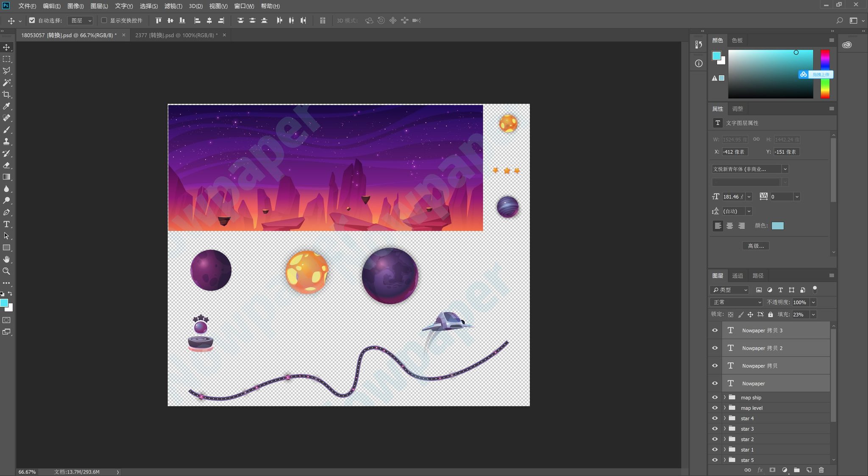Hide the map ship group
868x476 pixels.
tap(715, 398)
